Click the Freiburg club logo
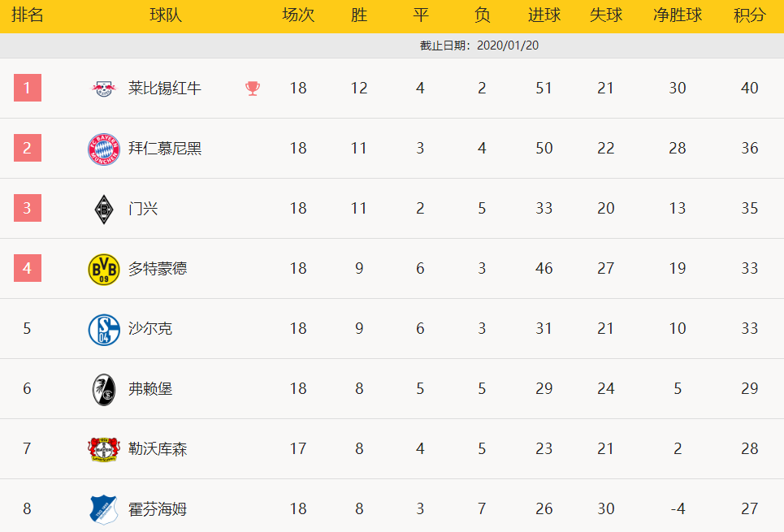 pos(103,390)
